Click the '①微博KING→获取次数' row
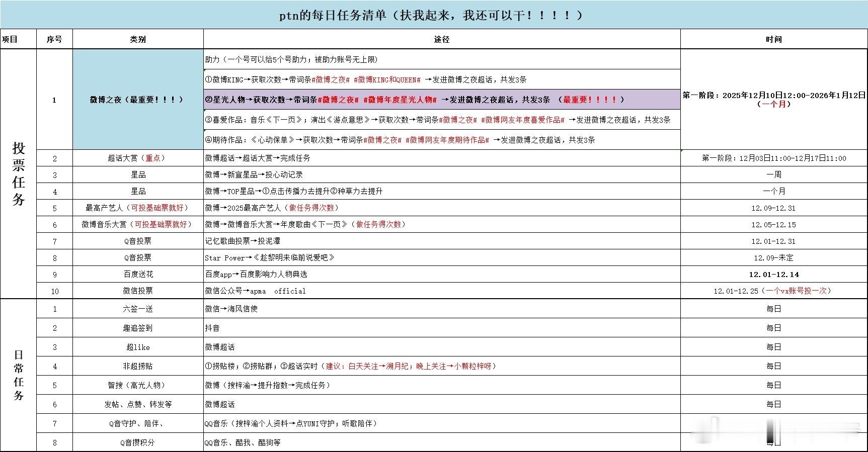The height and width of the screenshot is (452, 868). pos(442,79)
